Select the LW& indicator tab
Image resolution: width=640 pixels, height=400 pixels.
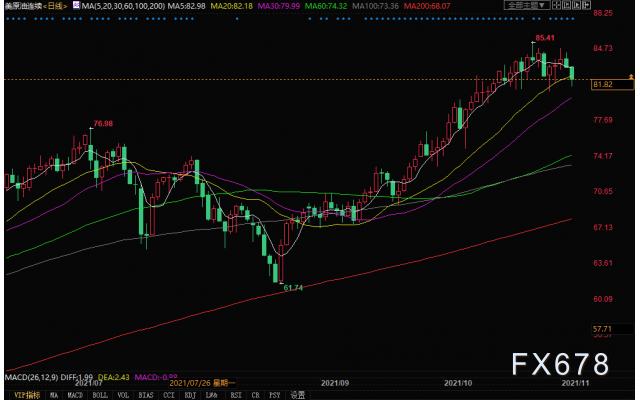[211, 395]
